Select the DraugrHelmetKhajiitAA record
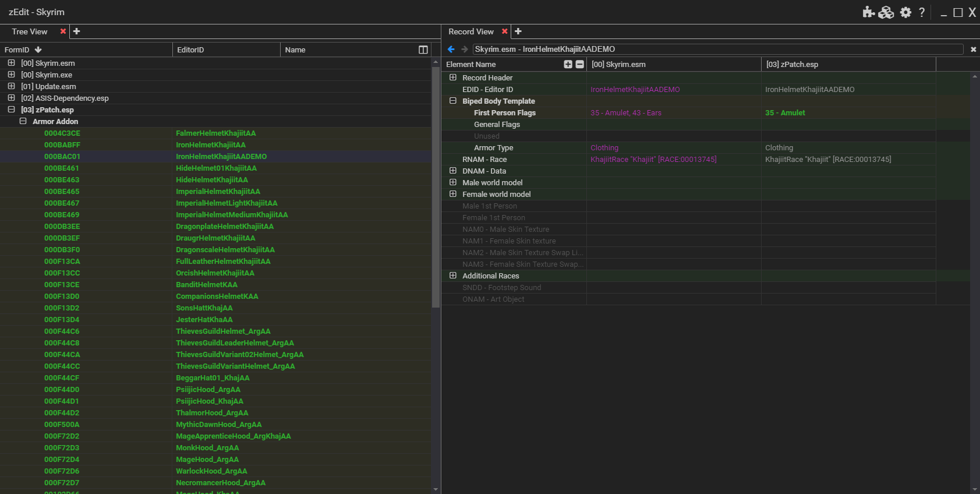 215,238
